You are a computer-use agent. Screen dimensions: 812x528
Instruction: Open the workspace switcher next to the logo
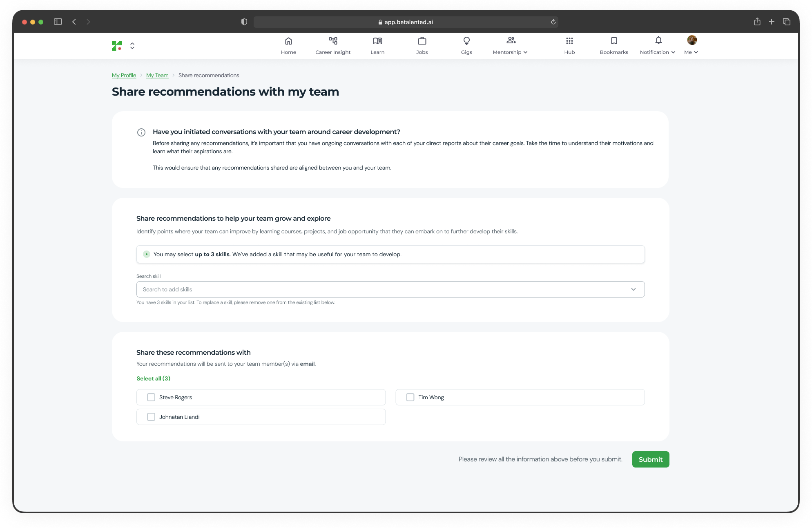tap(132, 46)
